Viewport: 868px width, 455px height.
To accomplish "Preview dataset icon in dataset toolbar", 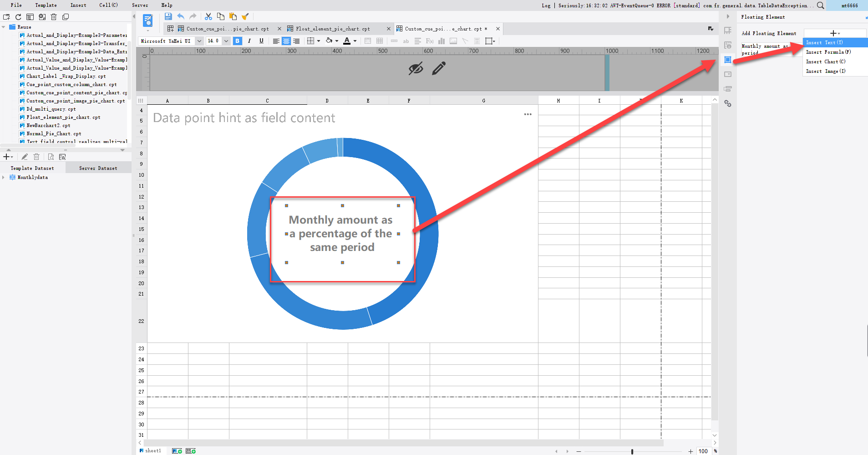I will coord(51,157).
